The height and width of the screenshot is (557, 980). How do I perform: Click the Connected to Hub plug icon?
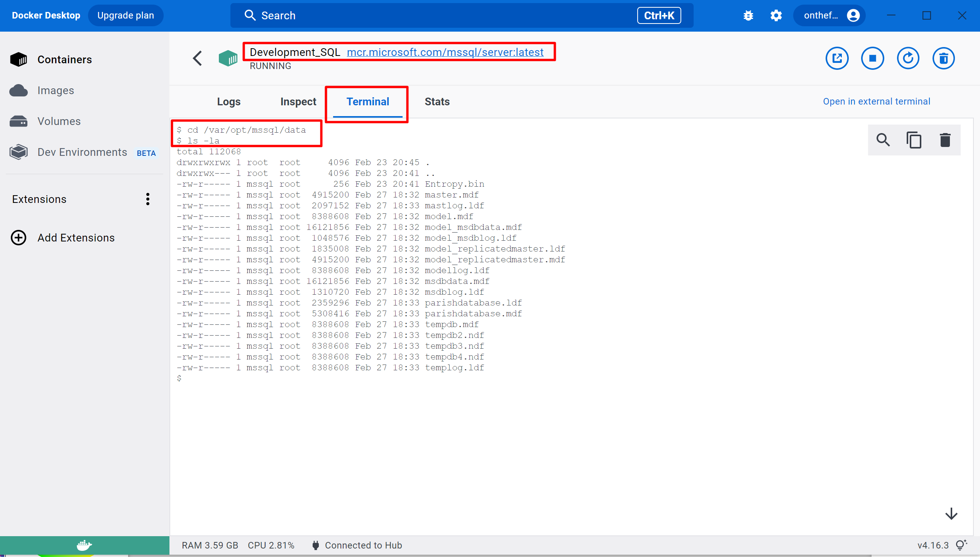click(316, 545)
